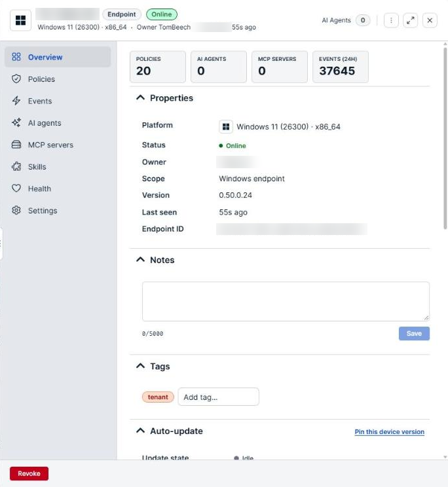Viewport: 448px width, 487px height.
Task: Collapse the Tags section
Action: (140, 366)
